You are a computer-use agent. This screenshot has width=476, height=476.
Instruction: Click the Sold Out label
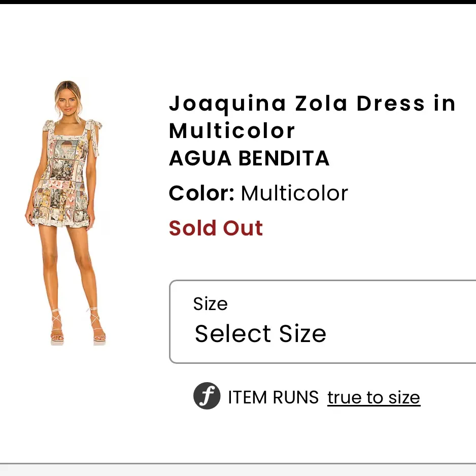point(215,228)
